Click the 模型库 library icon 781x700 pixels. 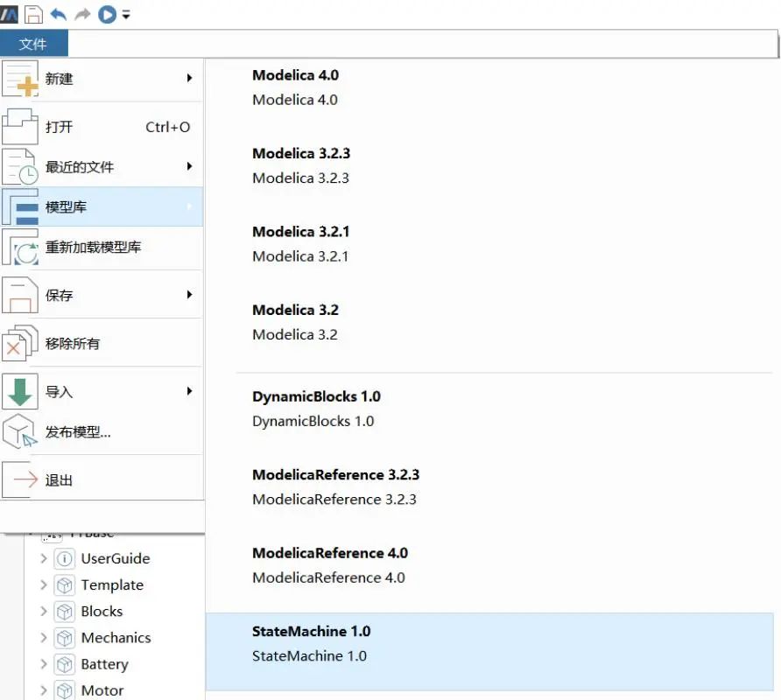[x=20, y=206]
